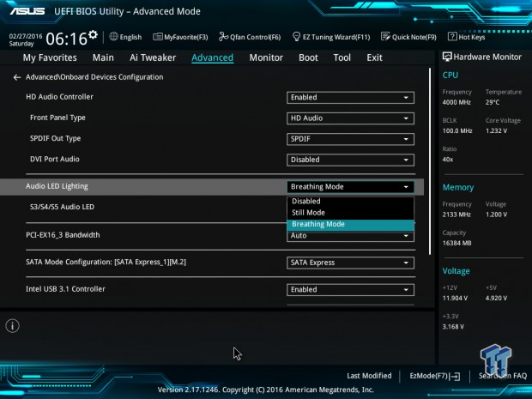This screenshot has height=399, width=532.
Task: Open Search on FAQ link
Action: coord(503,376)
